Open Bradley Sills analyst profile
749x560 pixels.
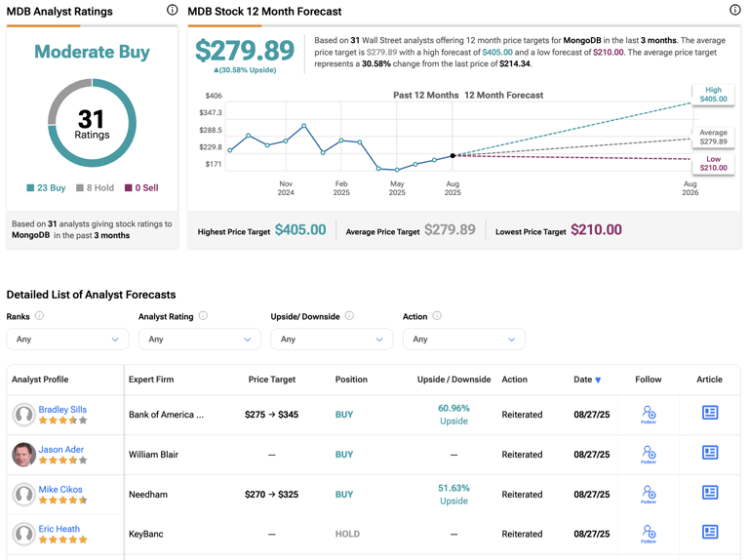[62, 410]
